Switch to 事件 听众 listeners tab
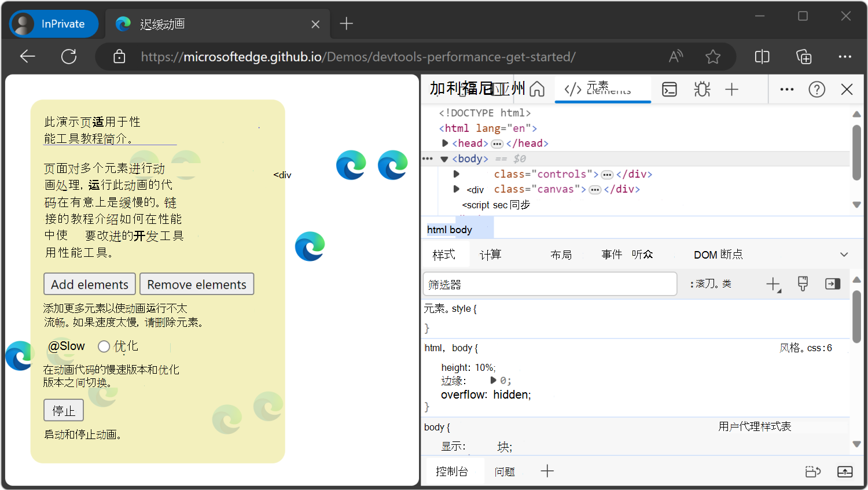Viewport: 868px width, 490px height. pos(627,255)
